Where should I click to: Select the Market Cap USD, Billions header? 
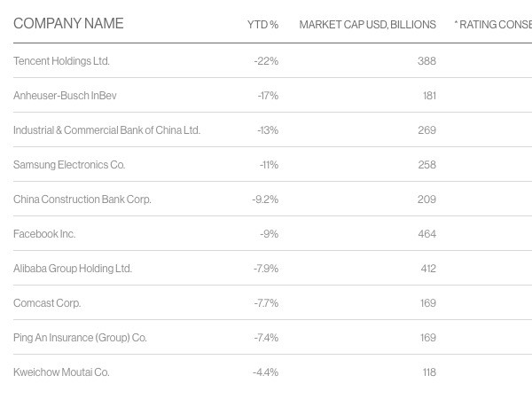point(367,25)
